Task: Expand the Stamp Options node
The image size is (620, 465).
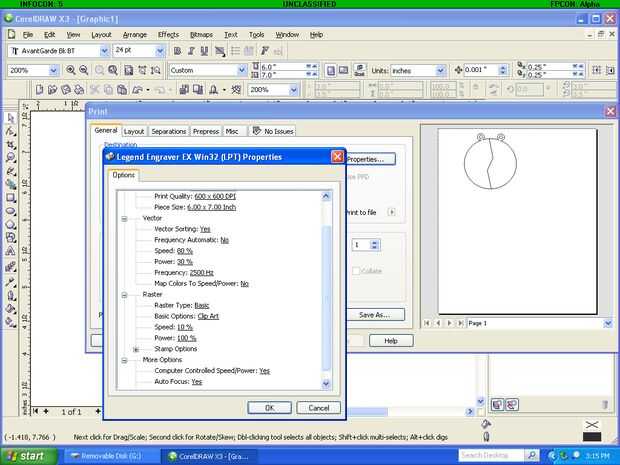Action: (136, 349)
